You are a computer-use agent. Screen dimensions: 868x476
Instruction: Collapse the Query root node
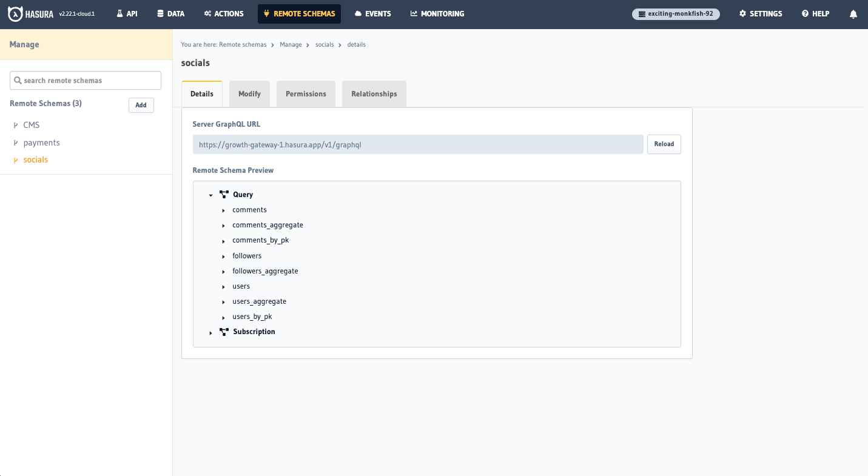point(210,195)
